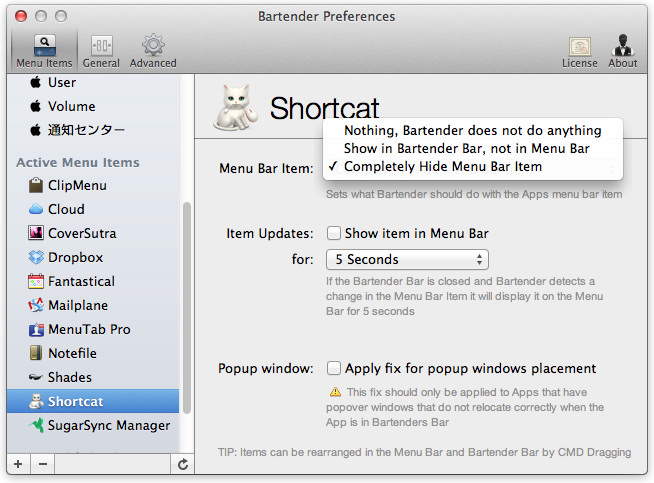Click the Menu Bar Item label
This screenshot has width=654, height=483.
[266, 168]
